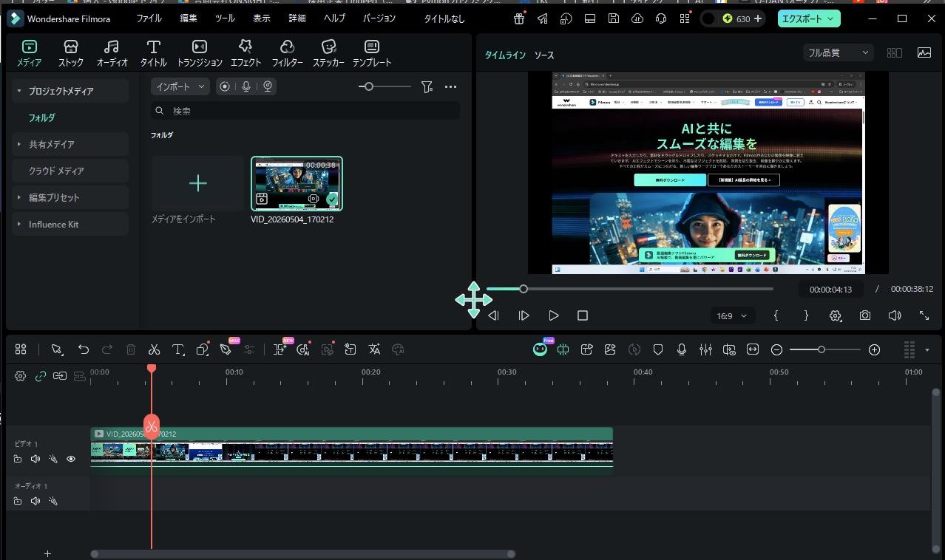Open the audio mixer icon
Image resolution: width=945 pixels, height=560 pixels.
click(x=705, y=349)
